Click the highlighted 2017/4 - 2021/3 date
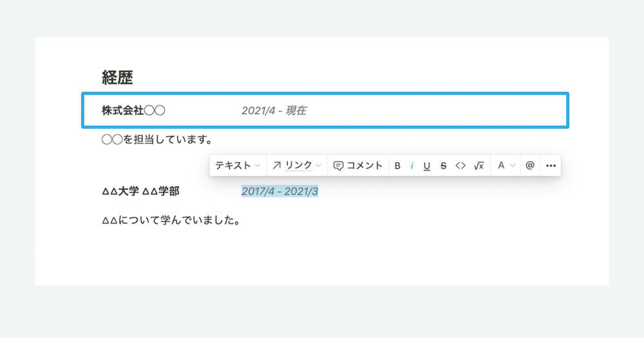The height and width of the screenshot is (338, 644). [x=279, y=191]
